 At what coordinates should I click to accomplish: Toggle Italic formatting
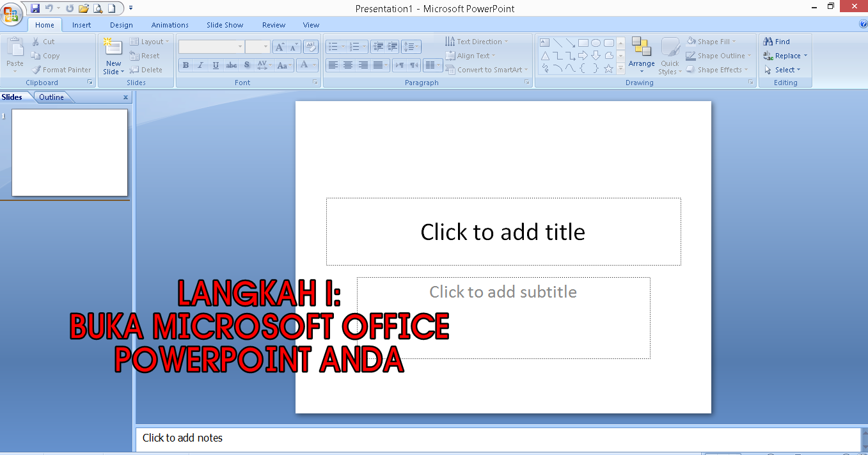click(x=201, y=65)
